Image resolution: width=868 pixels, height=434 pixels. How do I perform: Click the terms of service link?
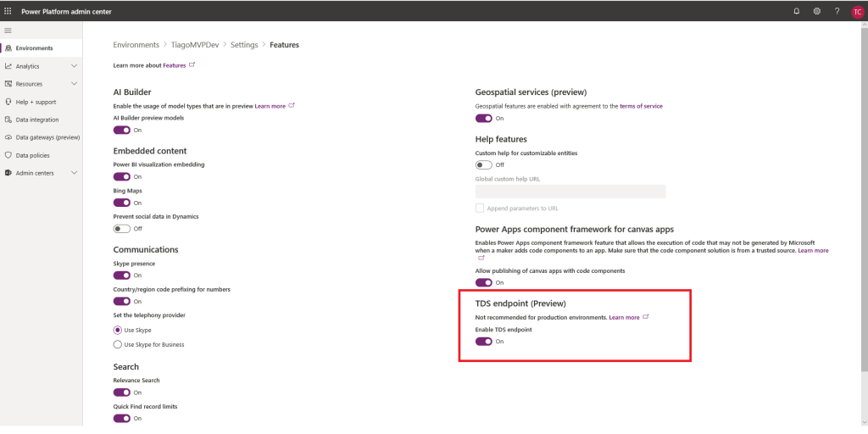[641, 106]
